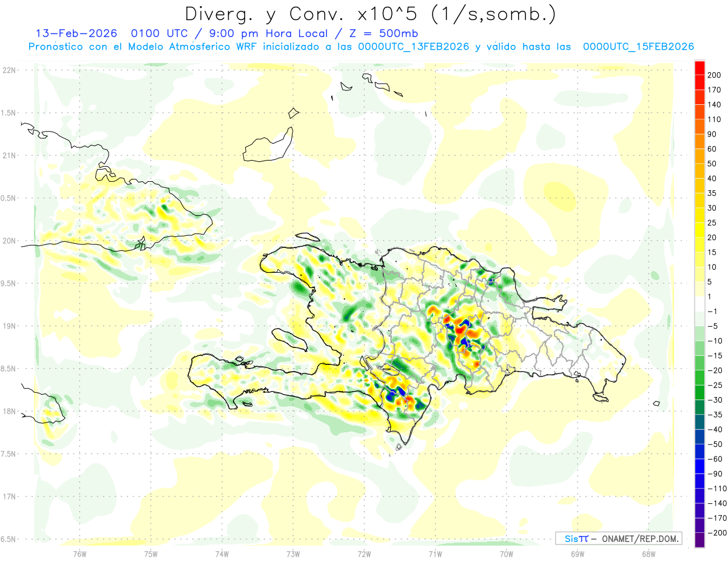Click the -60 color bar label
This screenshot has width=728, height=562.
715,459
